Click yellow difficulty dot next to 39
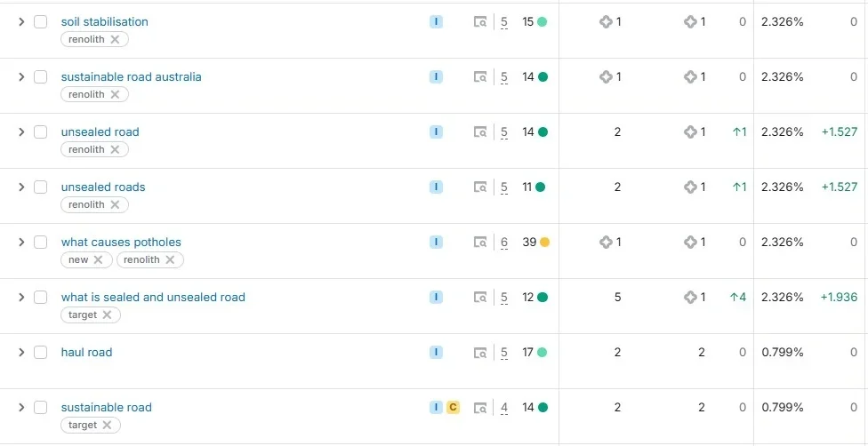 tap(544, 243)
